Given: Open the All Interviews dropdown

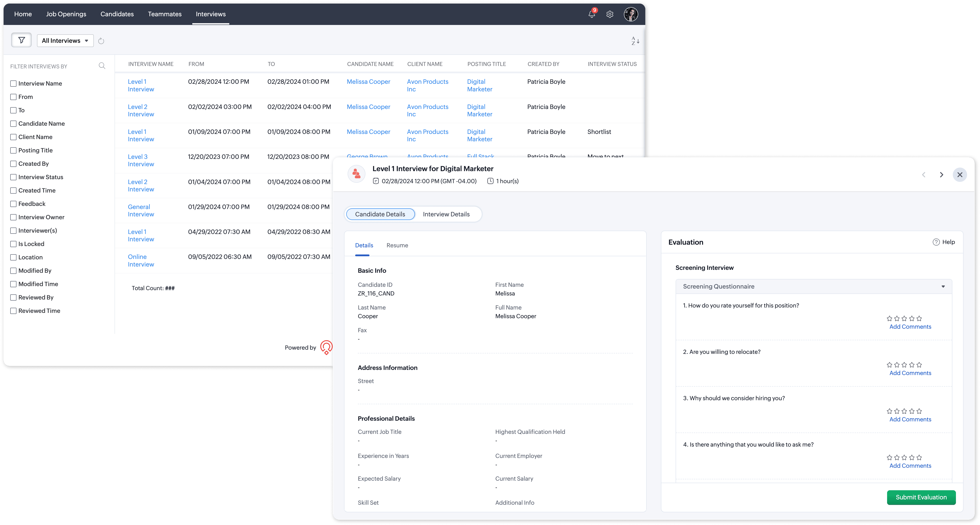Looking at the screenshot, I should 65,41.
